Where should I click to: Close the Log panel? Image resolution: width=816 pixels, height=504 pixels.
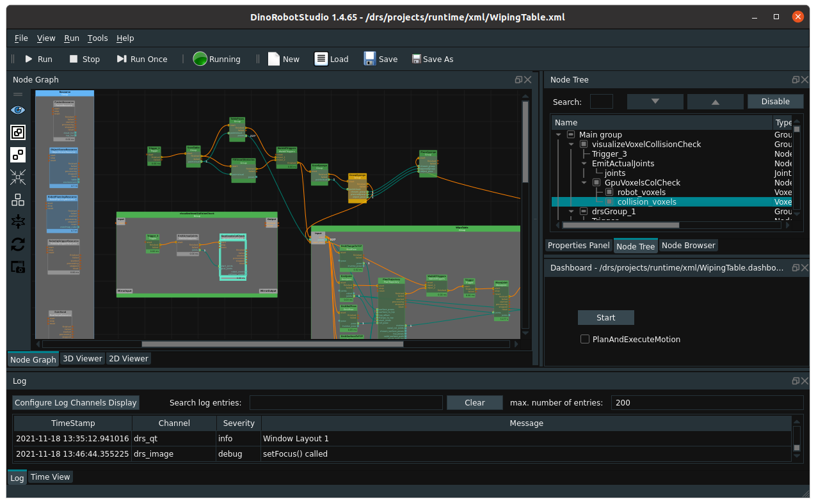[804, 381]
